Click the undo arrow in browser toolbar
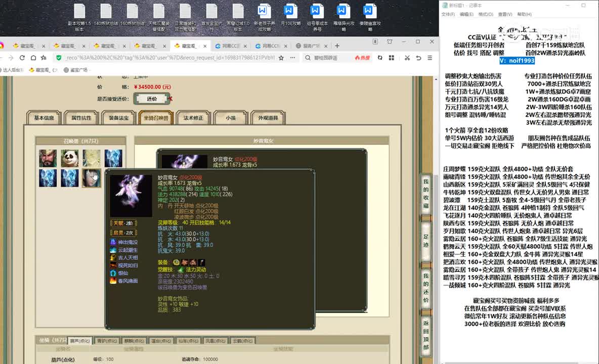The width and height of the screenshot is (599, 364). [419, 58]
